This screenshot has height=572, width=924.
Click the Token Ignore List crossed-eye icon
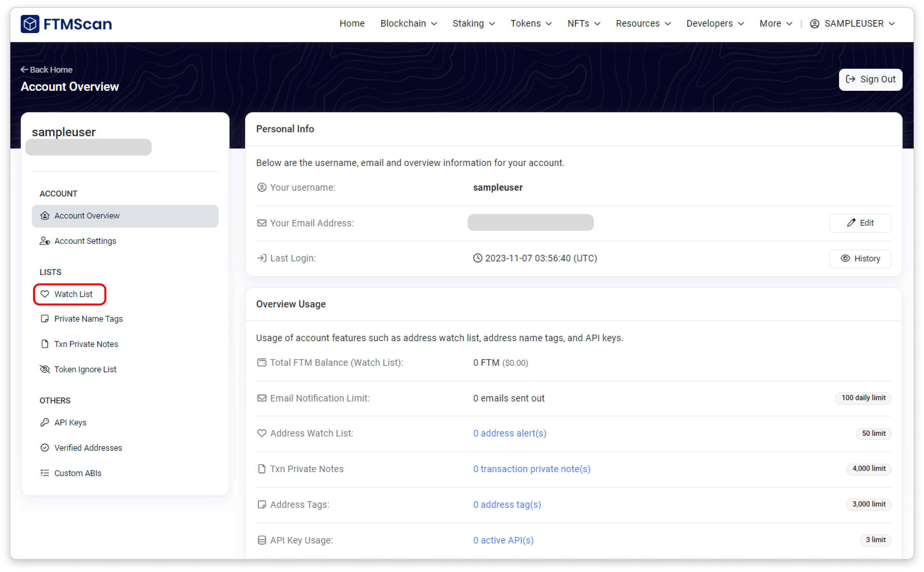click(45, 369)
